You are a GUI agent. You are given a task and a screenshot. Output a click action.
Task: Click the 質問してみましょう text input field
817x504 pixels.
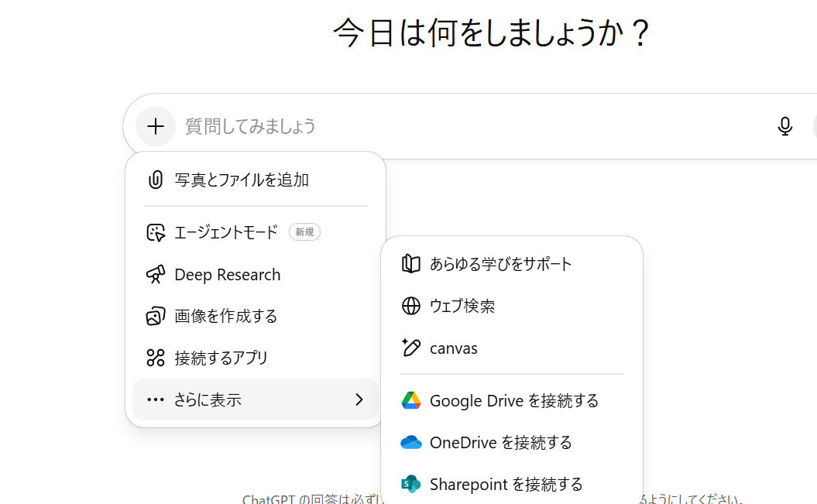point(465,126)
